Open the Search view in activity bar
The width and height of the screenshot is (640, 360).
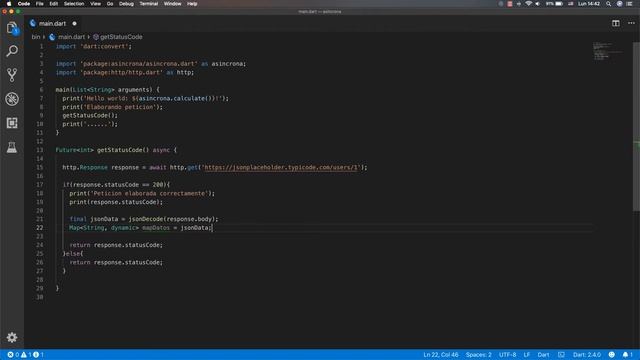coord(12,51)
